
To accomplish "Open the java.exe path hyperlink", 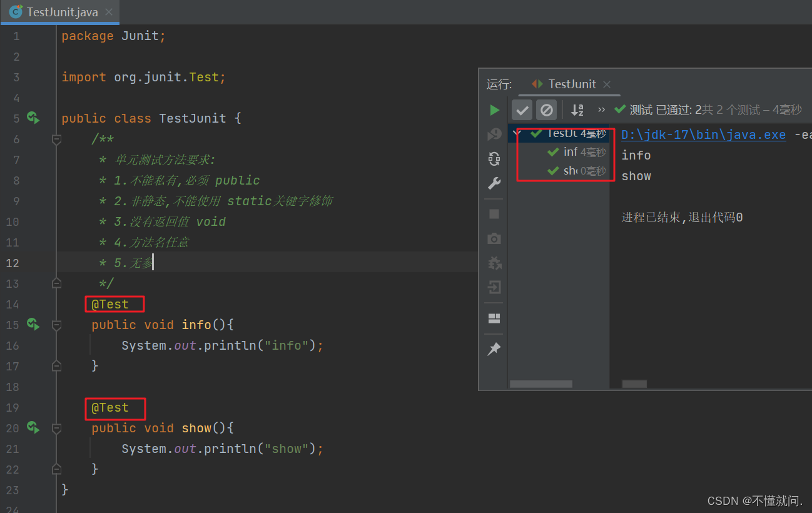I will click(703, 134).
